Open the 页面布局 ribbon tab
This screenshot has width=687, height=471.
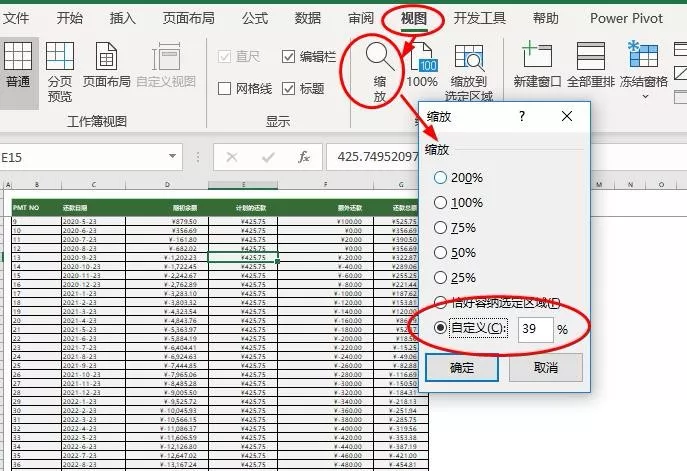(x=188, y=18)
